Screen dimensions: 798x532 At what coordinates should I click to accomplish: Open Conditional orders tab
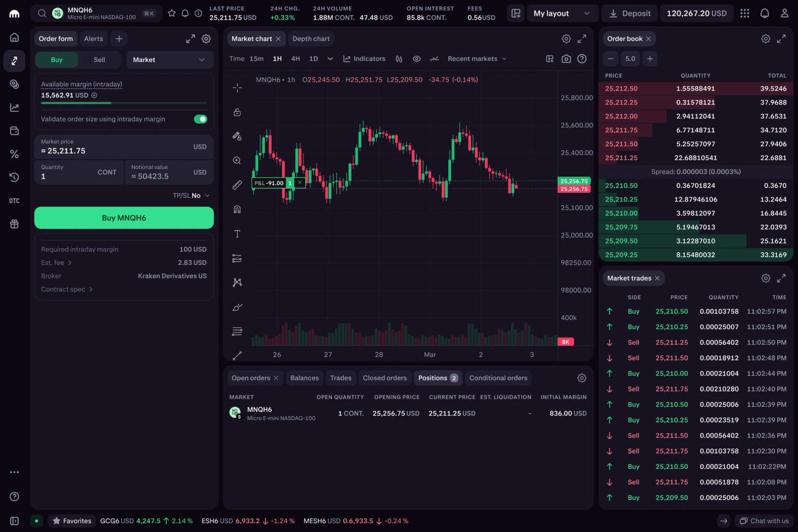click(498, 378)
